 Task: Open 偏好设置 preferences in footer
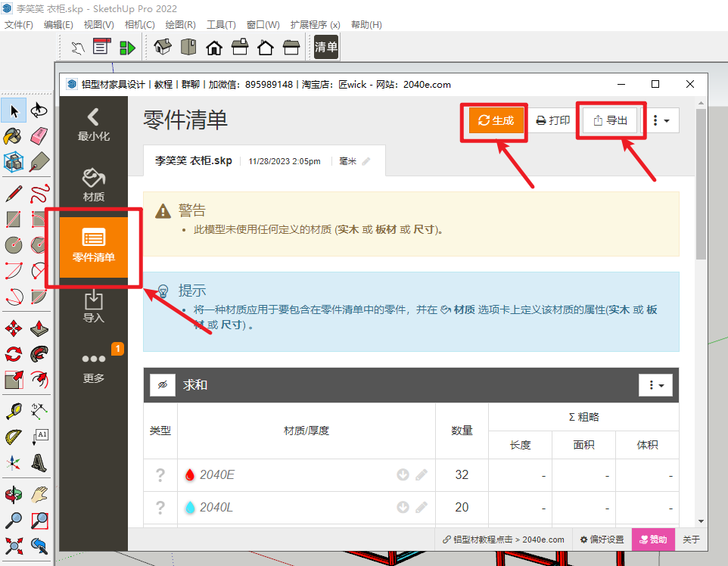602,540
